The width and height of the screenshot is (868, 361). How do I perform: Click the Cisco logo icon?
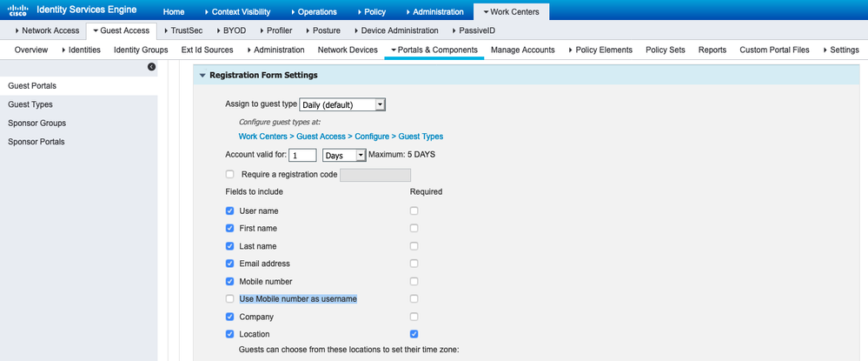point(17,11)
